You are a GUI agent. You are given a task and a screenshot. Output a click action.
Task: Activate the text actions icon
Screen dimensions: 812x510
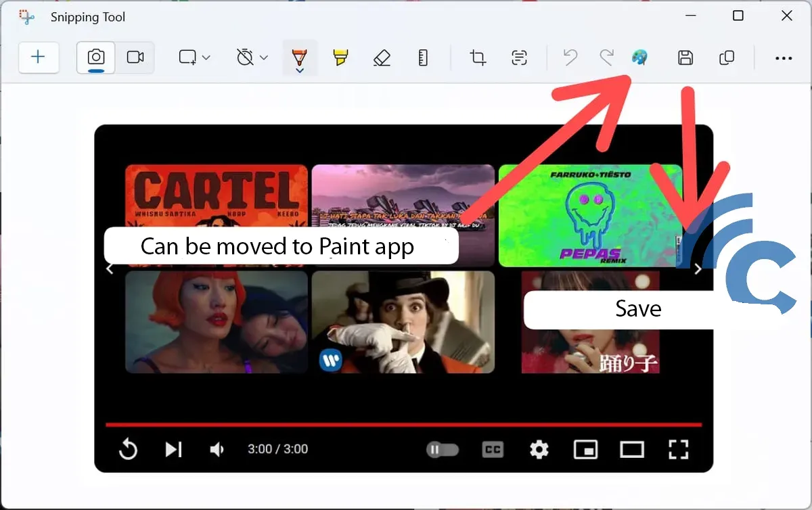coord(519,57)
